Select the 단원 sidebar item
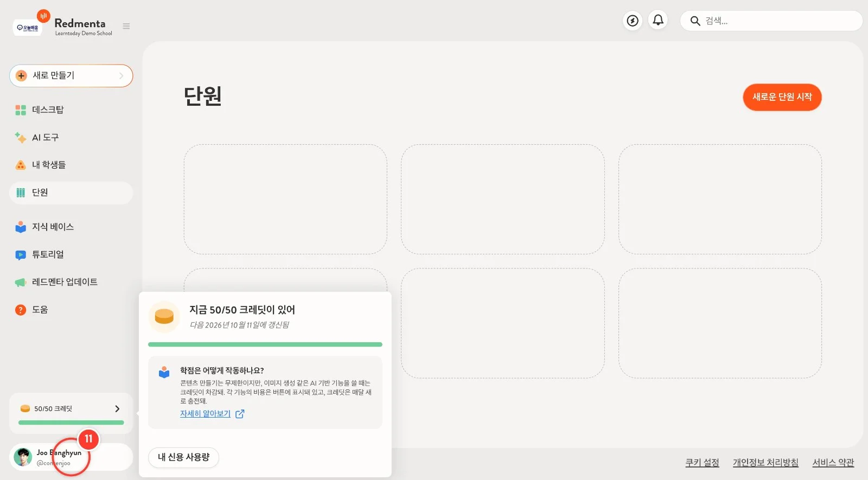Screen dimensions: 868x480 (x=71, y=193)
